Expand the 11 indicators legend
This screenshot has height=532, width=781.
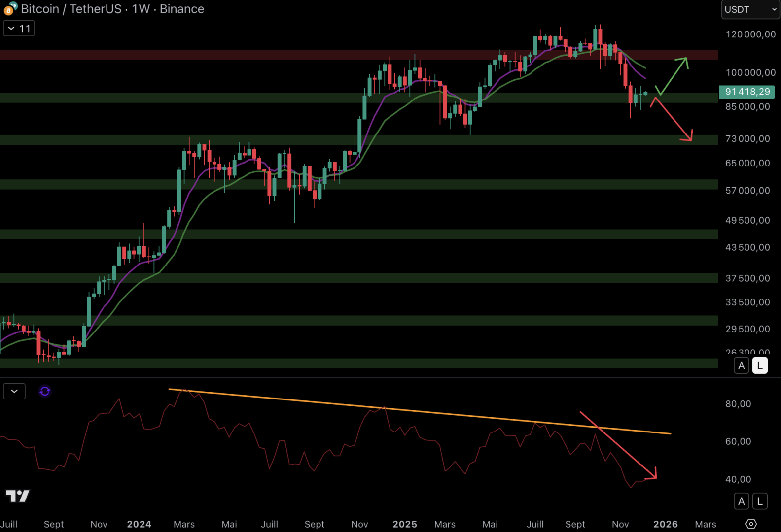tap(19, 29)
